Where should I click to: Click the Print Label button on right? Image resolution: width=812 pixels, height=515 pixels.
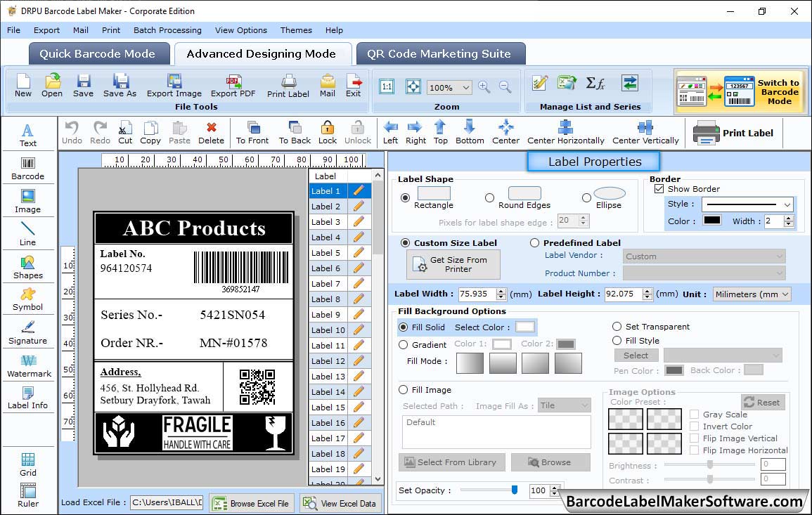click(x=733, y=133)
